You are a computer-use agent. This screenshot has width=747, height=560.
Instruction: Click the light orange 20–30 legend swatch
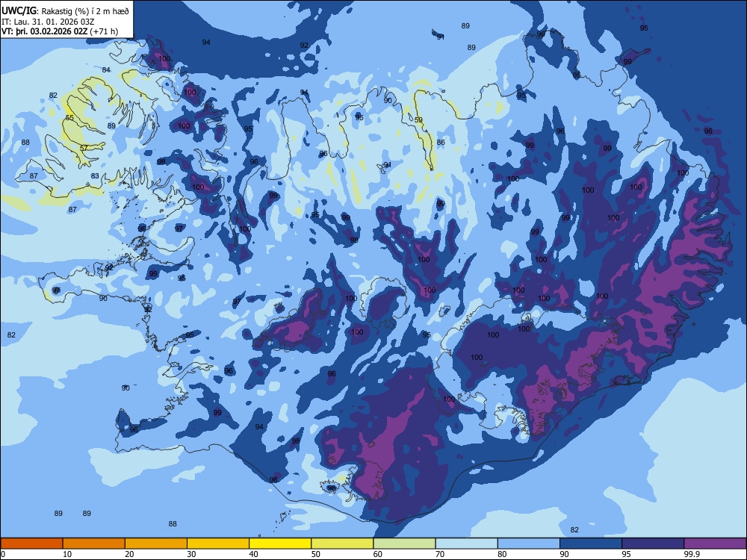156,544
